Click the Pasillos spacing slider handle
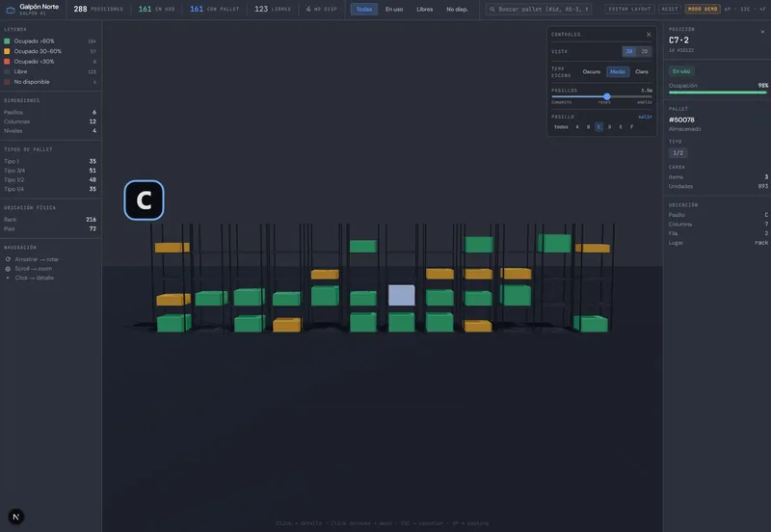 (x=607, y=96)
